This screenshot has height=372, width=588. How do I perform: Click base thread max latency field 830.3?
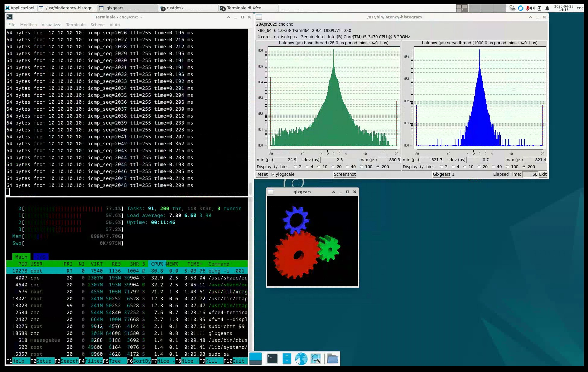[389, 160]
